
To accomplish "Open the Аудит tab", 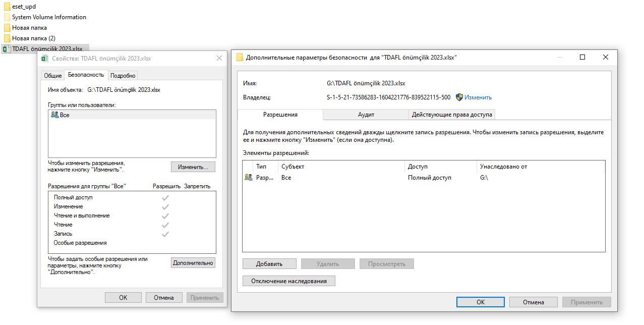I will click(x=366, y=115).
